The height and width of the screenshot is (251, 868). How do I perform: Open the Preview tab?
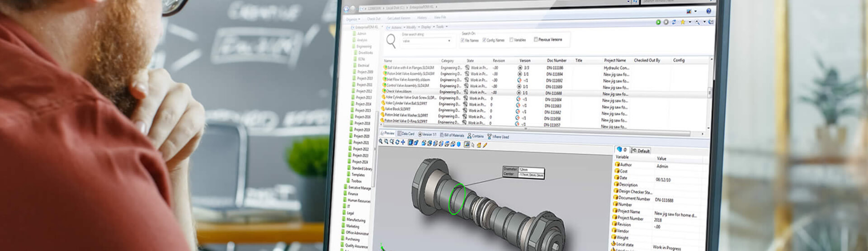point(387,133)
